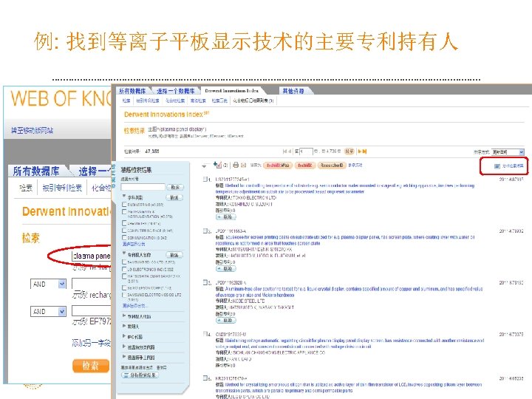Screen dimensions: 532x399
Task: Click the plasma panel search input field
Action: click(91, 256)
